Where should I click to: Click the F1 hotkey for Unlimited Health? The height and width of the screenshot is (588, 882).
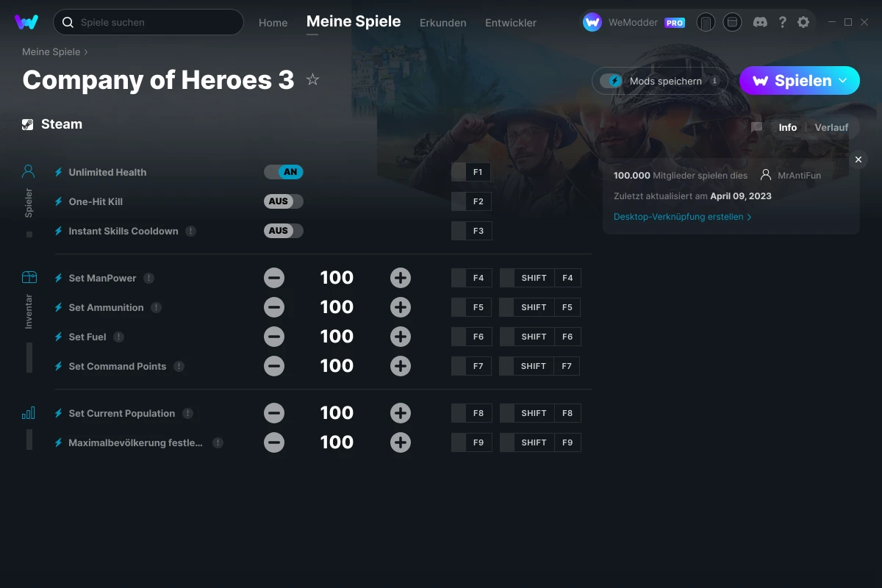click(478, 172)
